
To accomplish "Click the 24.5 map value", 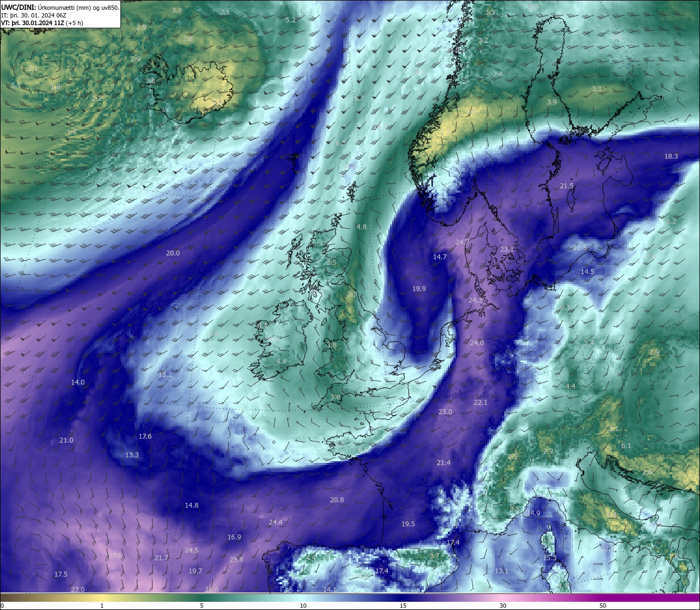I will (191, 550).
